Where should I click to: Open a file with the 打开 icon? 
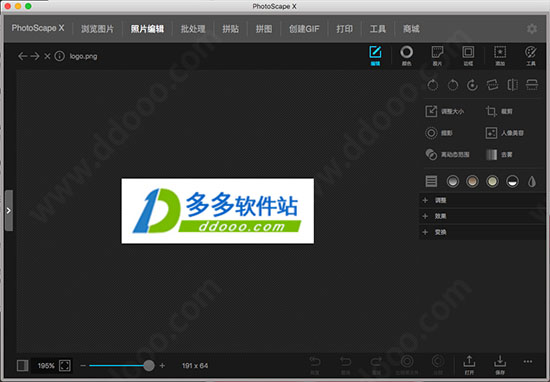point(469,365)
